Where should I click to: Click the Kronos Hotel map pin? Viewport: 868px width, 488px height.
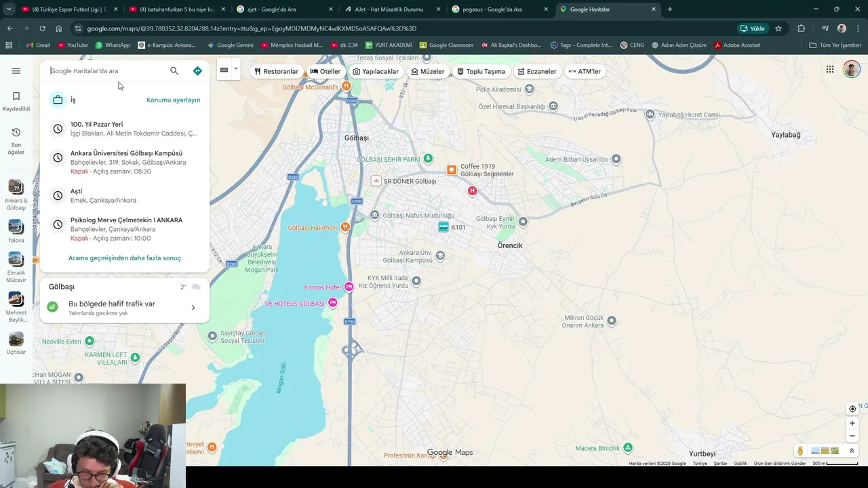point(349,287)
